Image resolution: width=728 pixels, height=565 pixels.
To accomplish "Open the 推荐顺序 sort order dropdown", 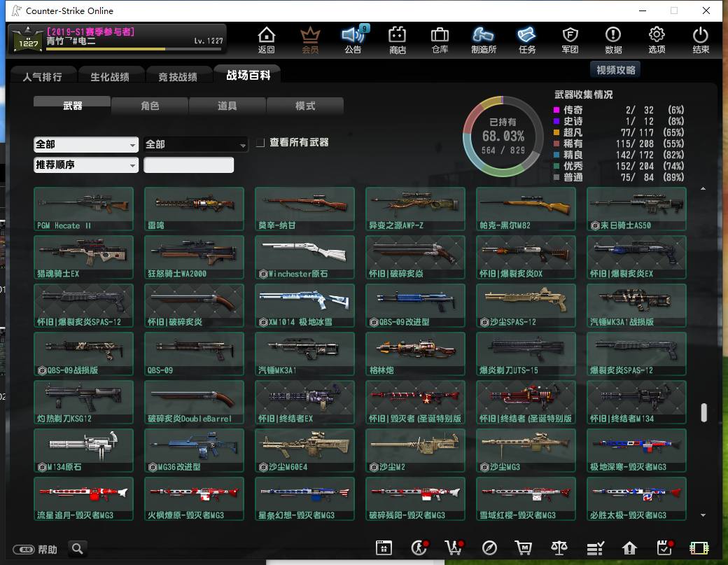I will [86, 165].
